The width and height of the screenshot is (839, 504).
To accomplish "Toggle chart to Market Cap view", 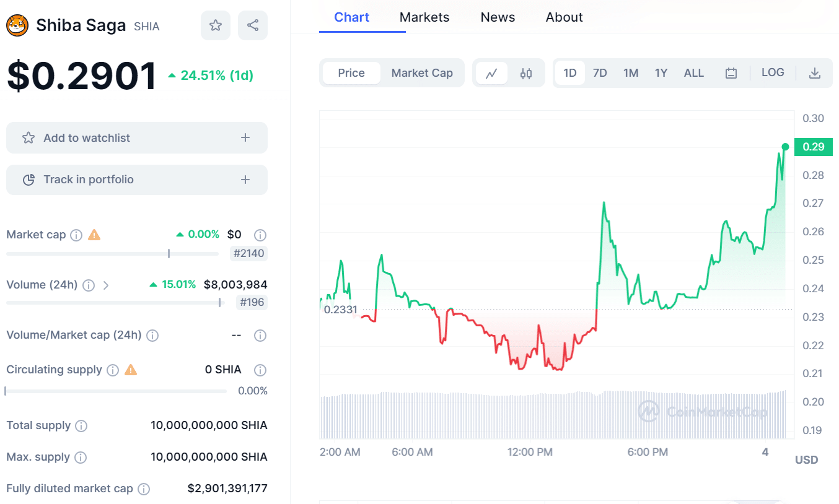I will click(x=422, y=73).
